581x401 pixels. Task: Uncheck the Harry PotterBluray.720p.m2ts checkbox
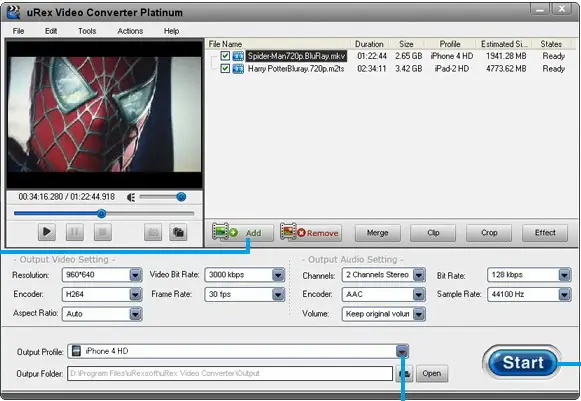pos(225,68)
